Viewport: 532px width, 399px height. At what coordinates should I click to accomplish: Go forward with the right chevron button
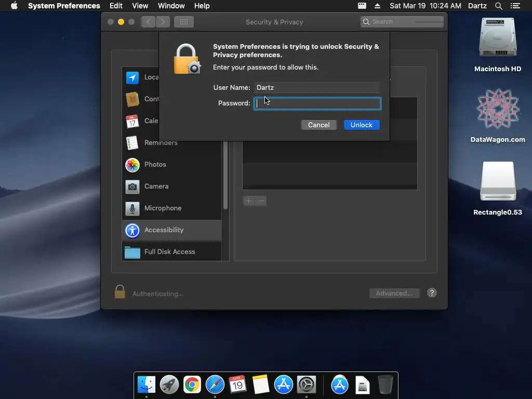(163, 22)
